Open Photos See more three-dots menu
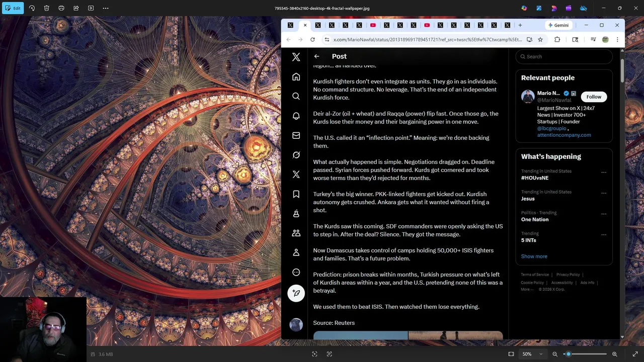This screenshot has width=644, height=362. pyautogui.click(x=106, y=8)
